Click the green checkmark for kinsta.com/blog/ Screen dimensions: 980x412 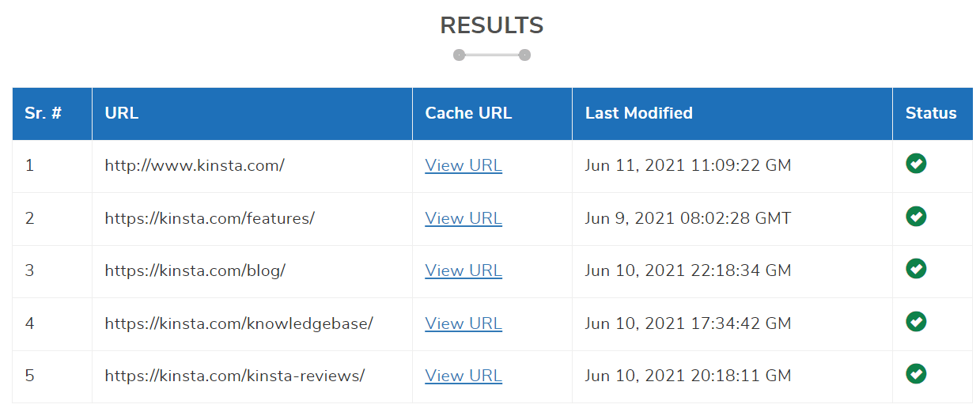[916, 269]
